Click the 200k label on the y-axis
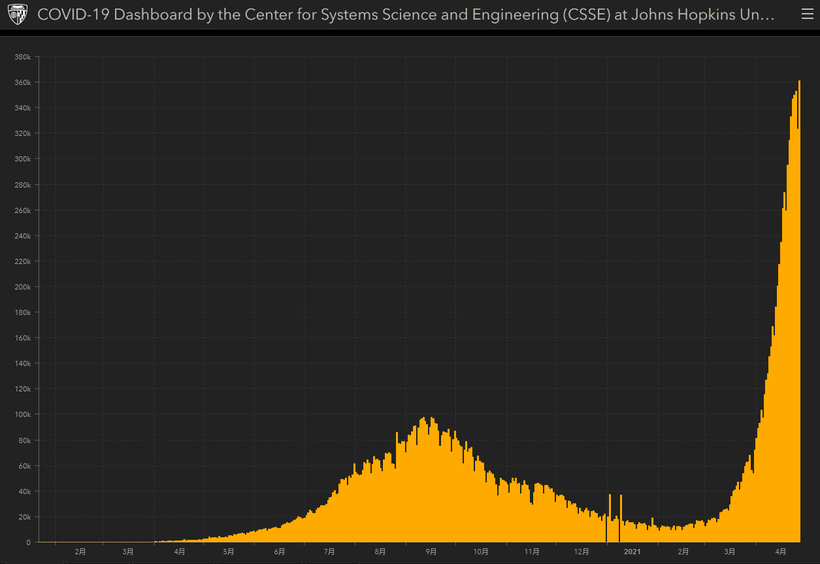 (x=23, y=287)
